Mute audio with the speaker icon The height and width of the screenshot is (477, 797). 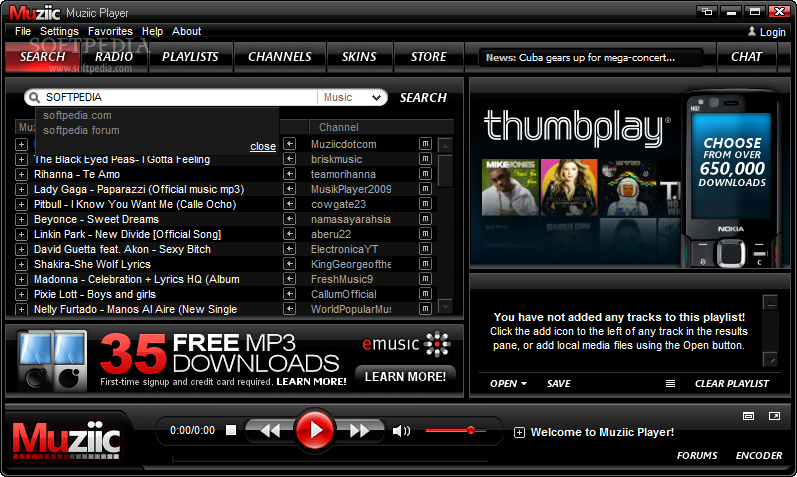pyautogui.click(x=401, y=431)
